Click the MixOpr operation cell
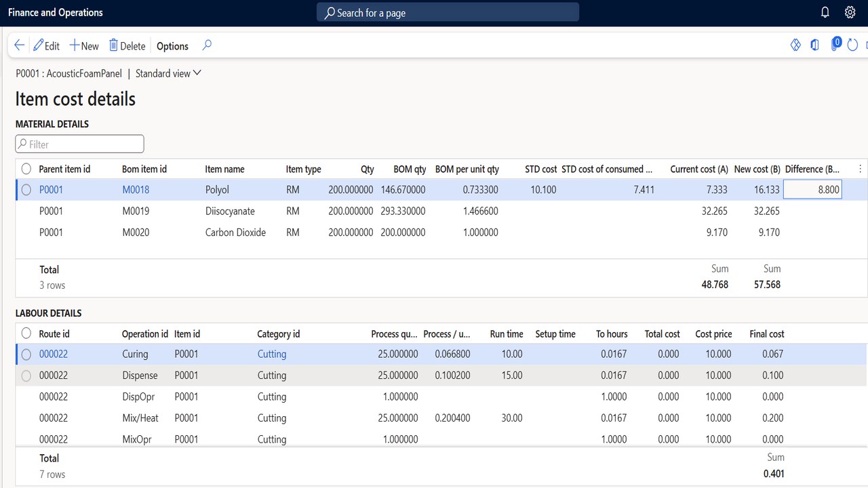 [138, 439]
